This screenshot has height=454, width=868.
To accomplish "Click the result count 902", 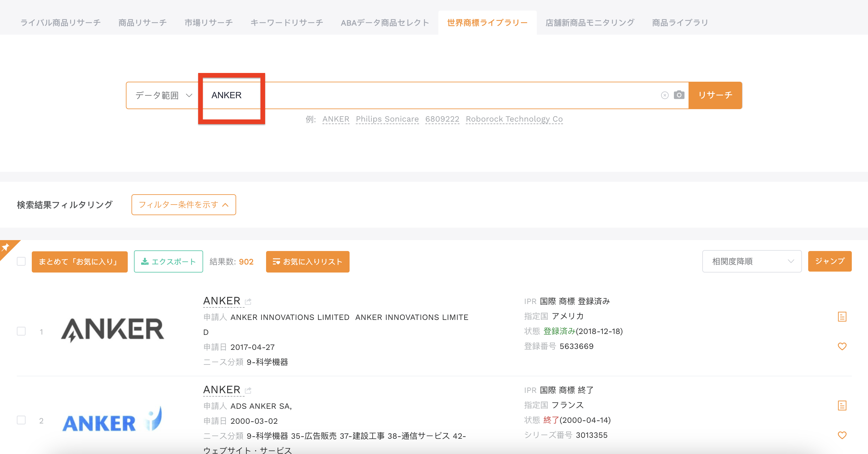I will click(246, 262).
